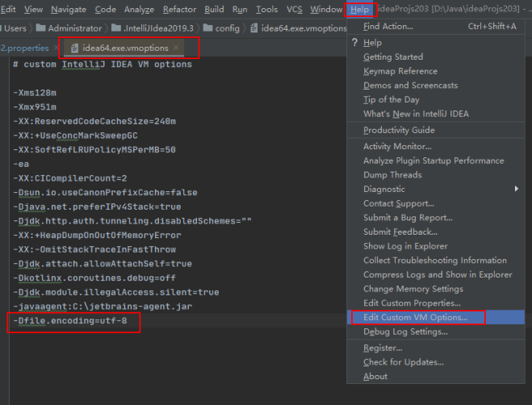Open Demos and Screencasts
Screen dimensions: 532x405
tap(436, 86)
